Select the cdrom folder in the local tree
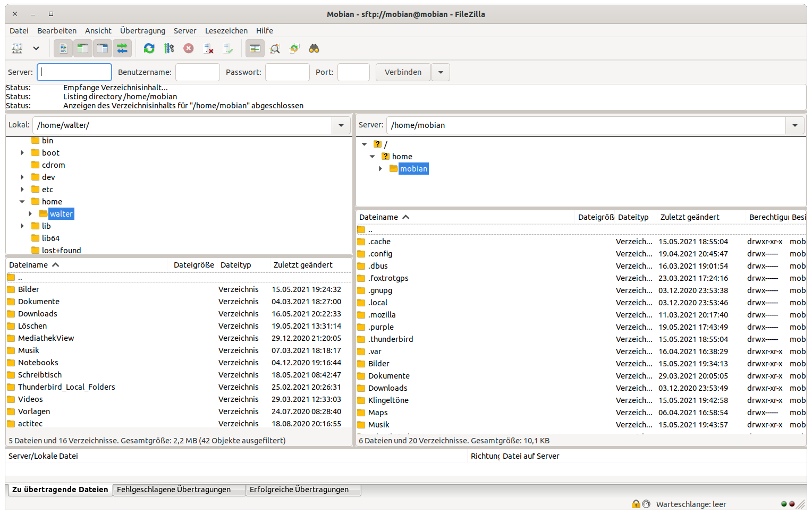This screenshot has height=515, width=812. pos(53,165)
